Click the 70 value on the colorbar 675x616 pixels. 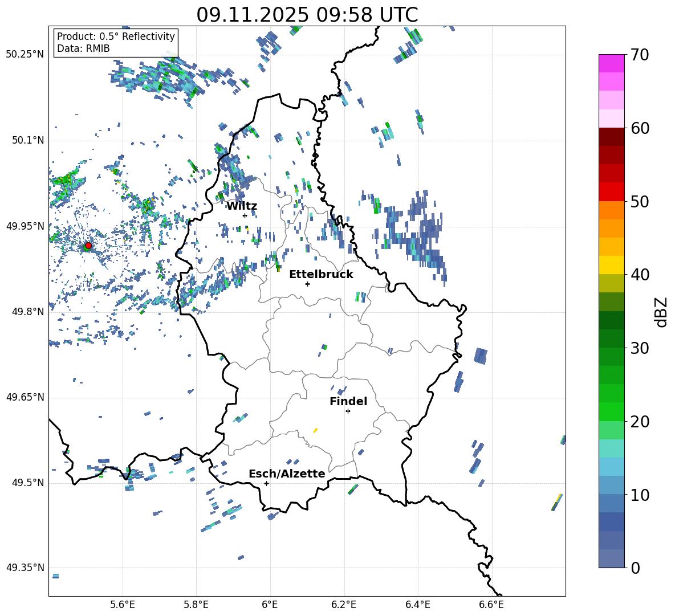click(640, 55)
